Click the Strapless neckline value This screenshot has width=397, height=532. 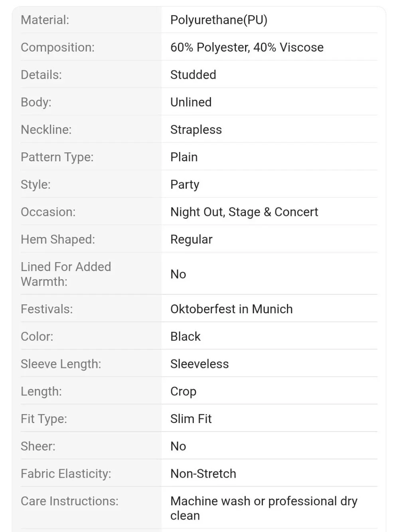196,130
